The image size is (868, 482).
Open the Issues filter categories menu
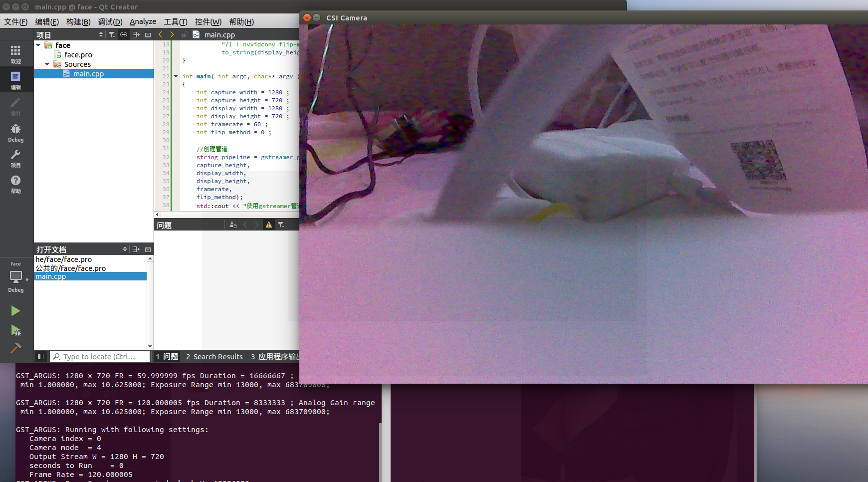pyautogui.click(x=281, y=225)
